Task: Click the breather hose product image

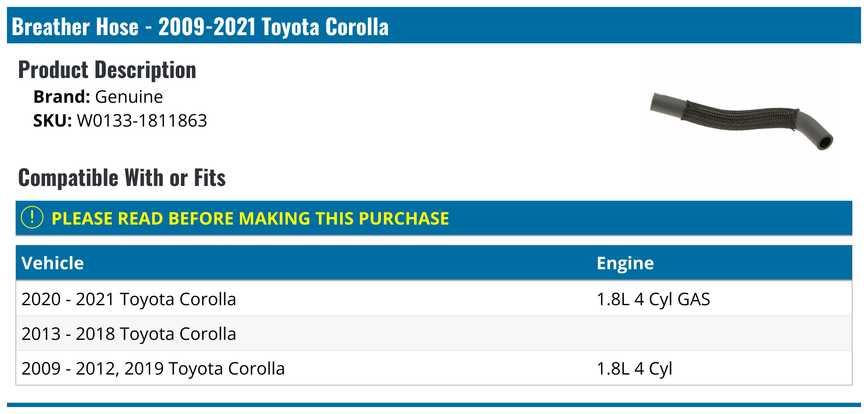Action: [x=741, y=120]
